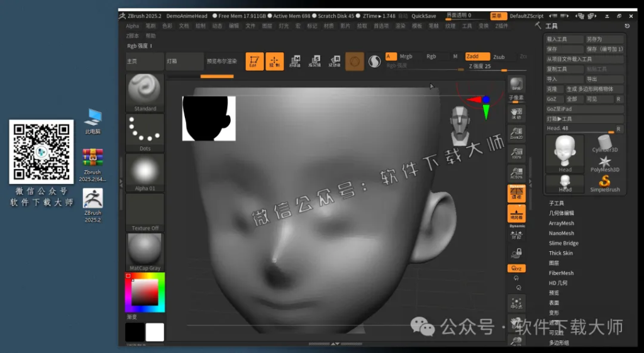Screen dimensions: 644x353
Task: Toggle the Perspective (Dynamic) button
Action: [x=516, y=193]
